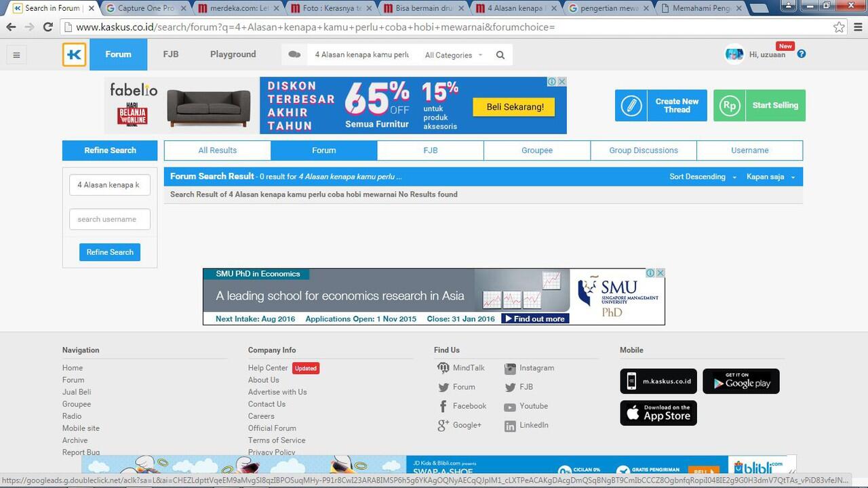The width and height of the screenshot is (868, 488).
Task: Switch to the Groupee results tab
Action: click(x=537, y=150)
